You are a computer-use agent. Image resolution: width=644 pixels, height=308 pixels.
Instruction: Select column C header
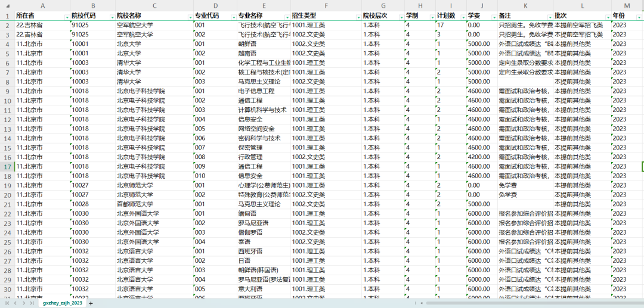coord(154,5)
